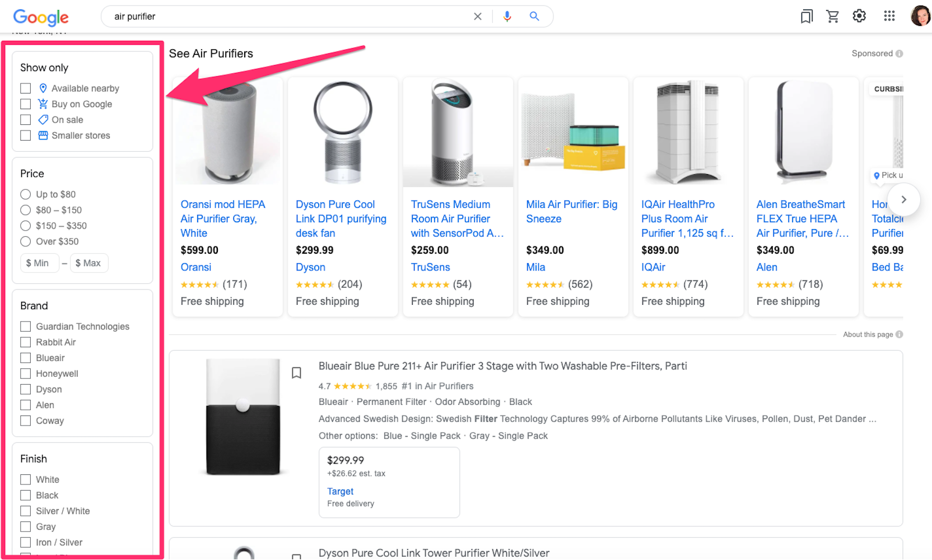
Task: Click the $ Min price field
Action: click(39, 263)
